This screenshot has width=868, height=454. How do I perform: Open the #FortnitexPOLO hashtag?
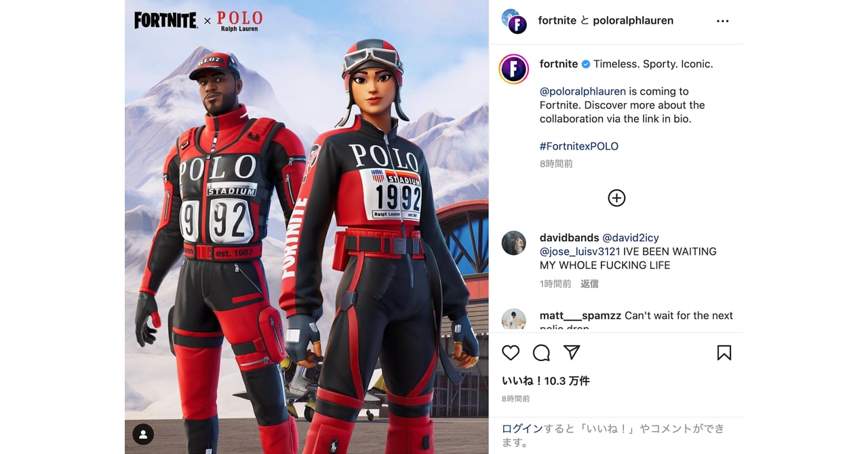tap(579, 146)
